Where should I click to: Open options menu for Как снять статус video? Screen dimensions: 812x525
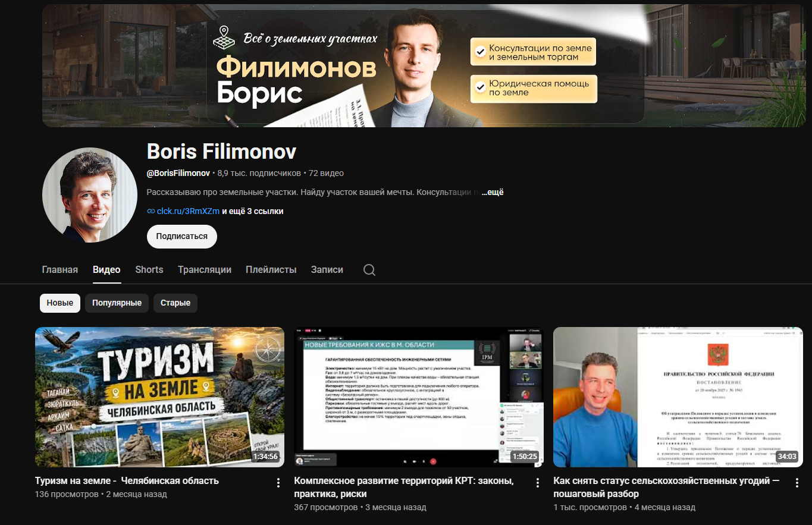[x=797, y=483]
